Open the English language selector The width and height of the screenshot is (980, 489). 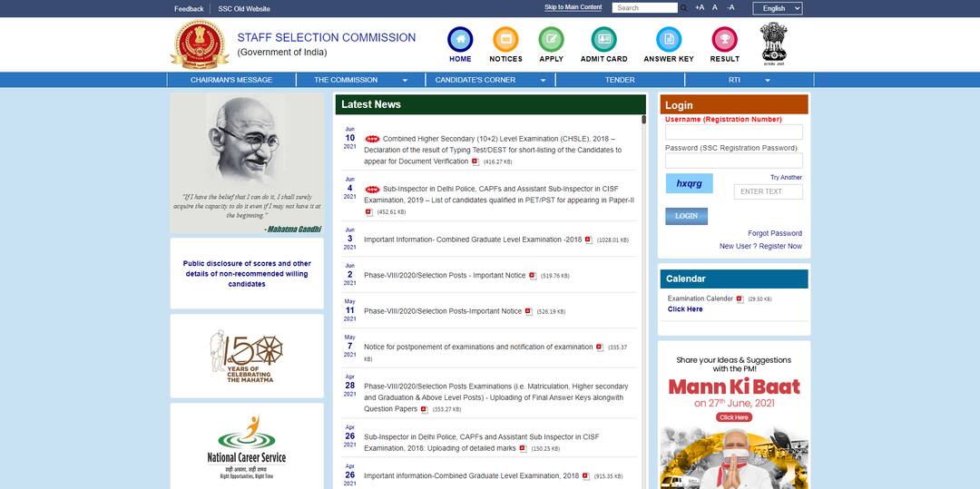[779, 8]
